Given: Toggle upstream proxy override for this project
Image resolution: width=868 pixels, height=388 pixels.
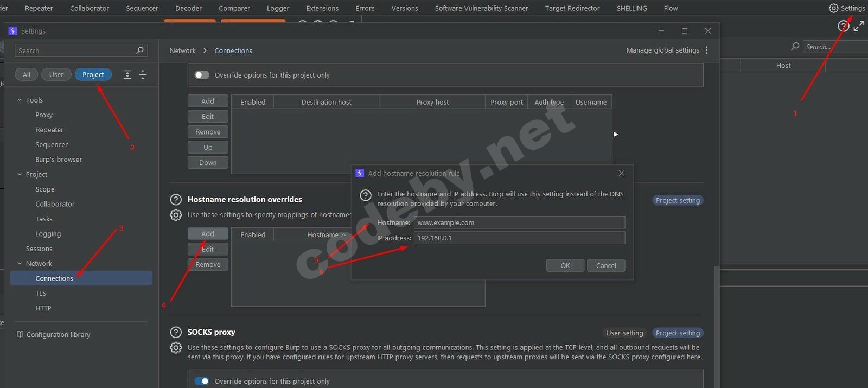Looking at the screenshot, I should click(x=202, y=75).
